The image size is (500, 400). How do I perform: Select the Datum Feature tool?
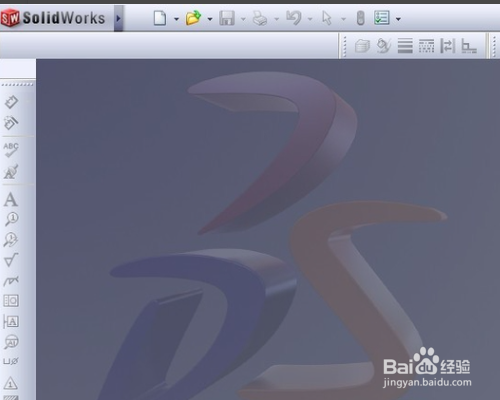(x=11, y=322)
